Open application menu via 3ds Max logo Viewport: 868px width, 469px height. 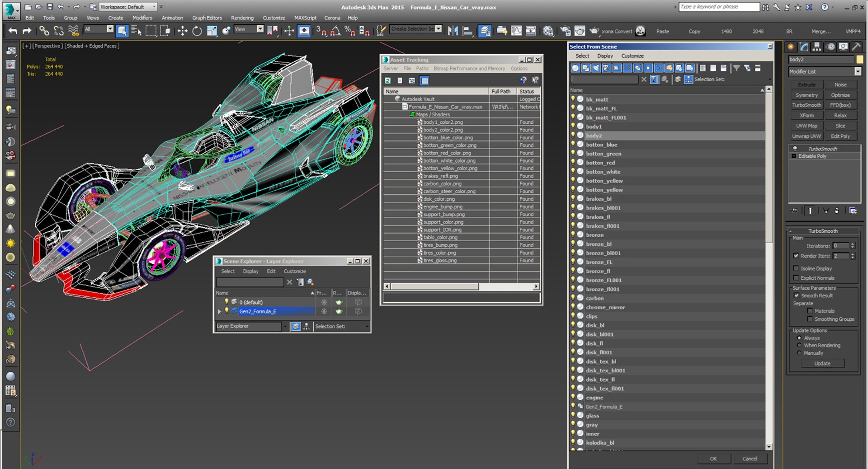coord(11,11)
